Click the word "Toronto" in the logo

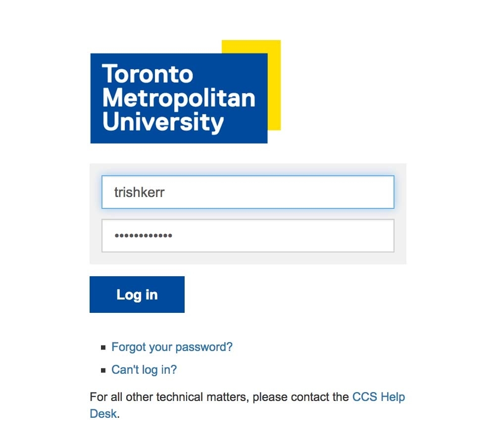(x=148, y=74)
